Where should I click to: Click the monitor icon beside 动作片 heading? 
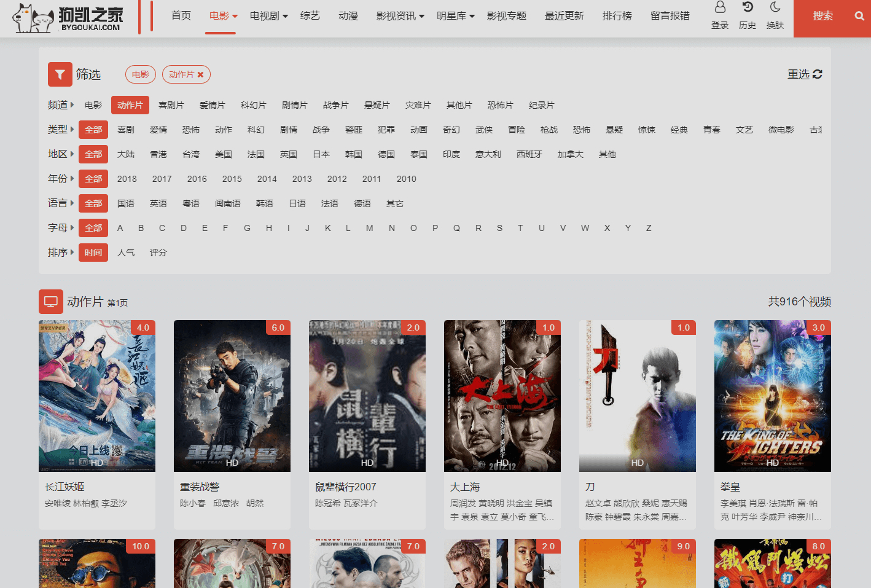tap(51, 302)
